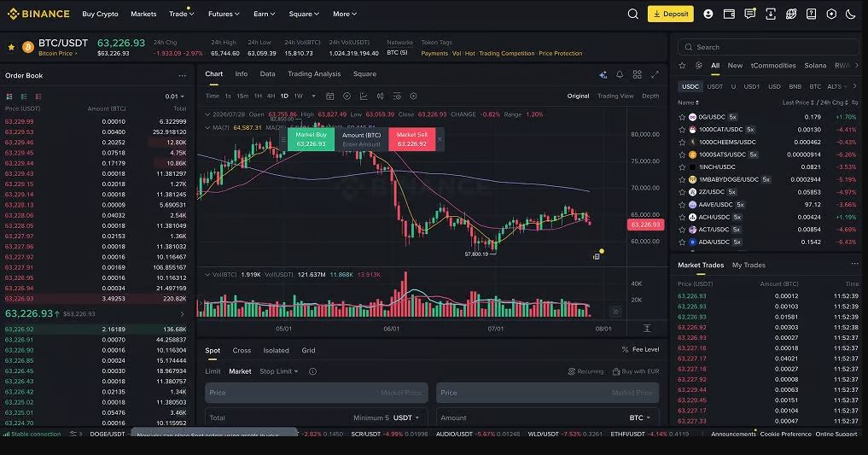Show combined buy and sell order book view
The width and height of the screenshot is (868, 455).
pos(9,96)
